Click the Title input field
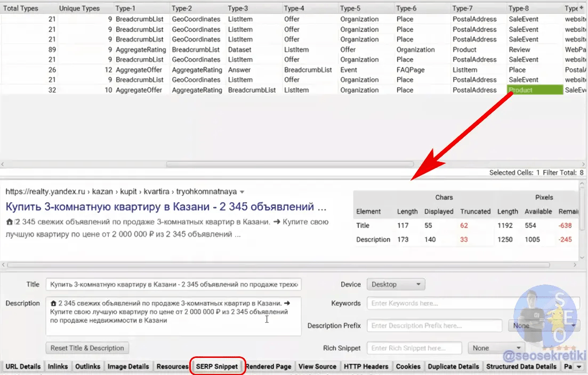Image resolution: width=588 pixels, height=375 pixels. 174,284
